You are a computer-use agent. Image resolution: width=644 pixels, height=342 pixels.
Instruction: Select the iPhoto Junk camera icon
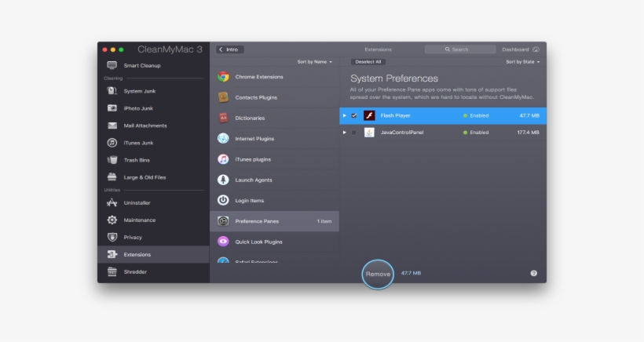click(x=112, y=107)
